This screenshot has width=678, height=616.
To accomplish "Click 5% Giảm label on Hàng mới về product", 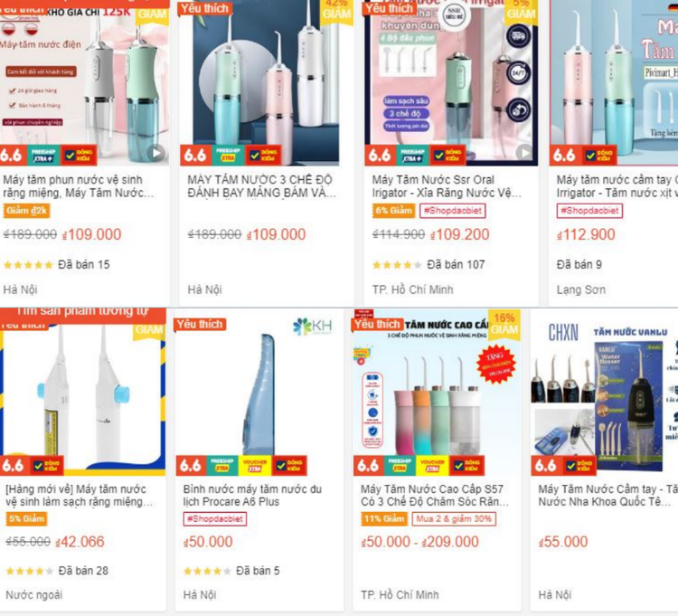I will (x=27, y=518).
